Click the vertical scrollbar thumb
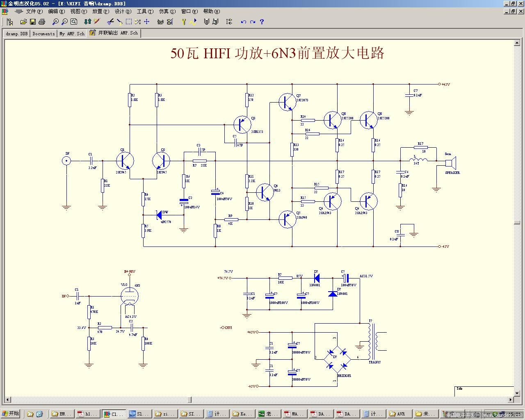 click(x=517, y=222)
